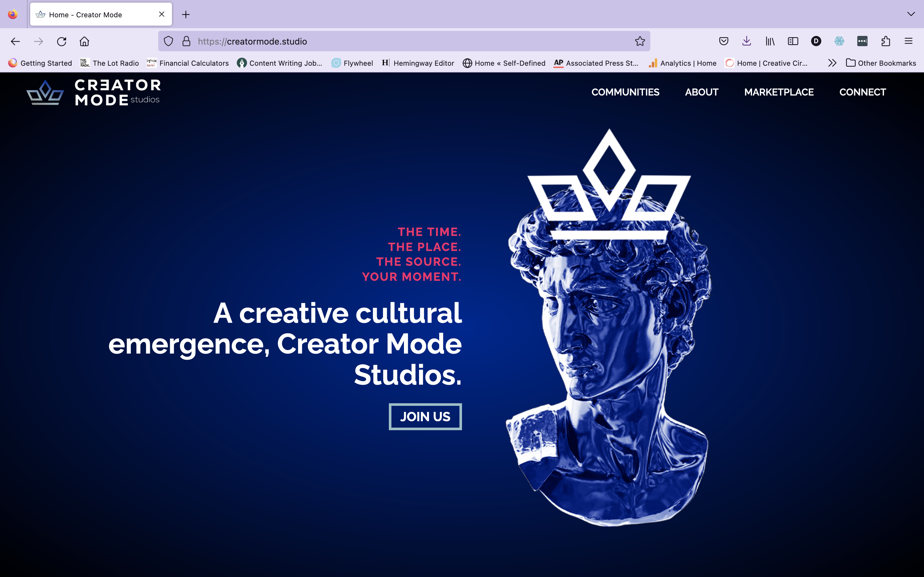Screen dimensions: 924x577
Task: Bookmark this page with the star icon
Action: [x=640, y=41]
